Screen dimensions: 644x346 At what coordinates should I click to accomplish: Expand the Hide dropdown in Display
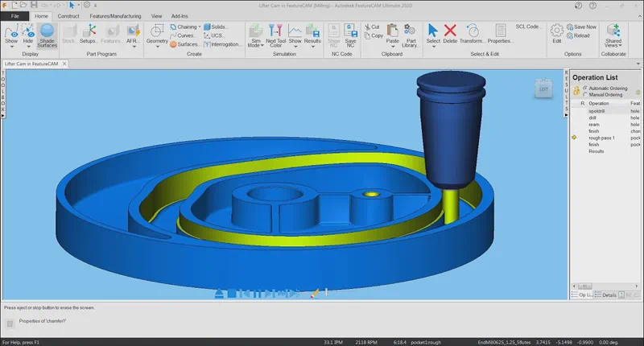click(x=28, y=47)
